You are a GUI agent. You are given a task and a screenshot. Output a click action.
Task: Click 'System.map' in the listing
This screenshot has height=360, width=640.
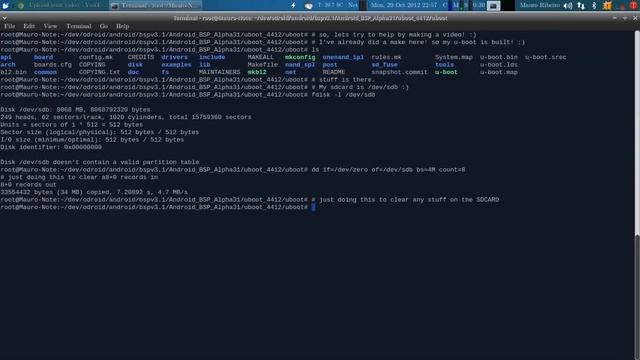(454, 57)
